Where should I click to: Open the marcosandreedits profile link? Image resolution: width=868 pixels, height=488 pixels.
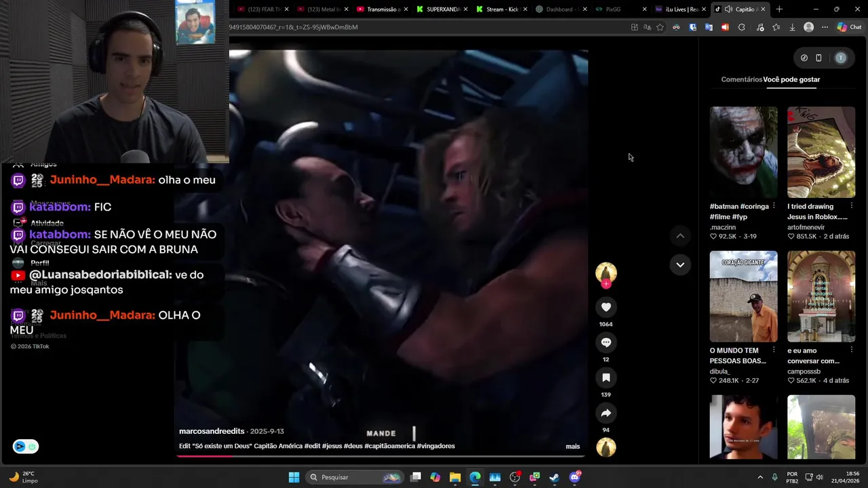coord(212,431)
